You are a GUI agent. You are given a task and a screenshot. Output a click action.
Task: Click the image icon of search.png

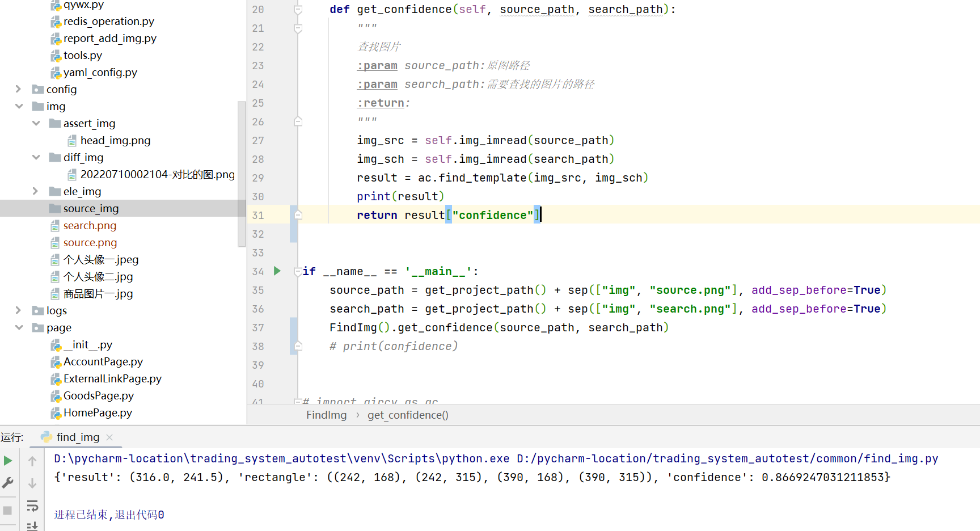(55, 226)
